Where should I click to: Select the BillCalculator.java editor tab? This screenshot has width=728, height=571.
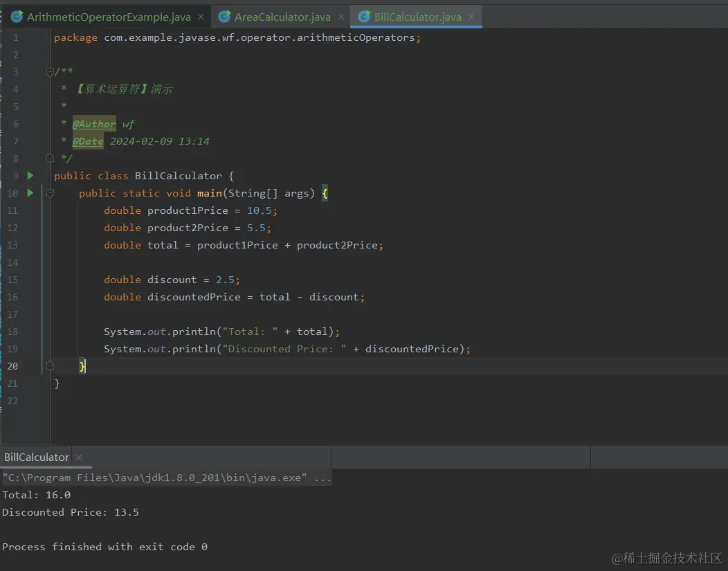(417, 17)
